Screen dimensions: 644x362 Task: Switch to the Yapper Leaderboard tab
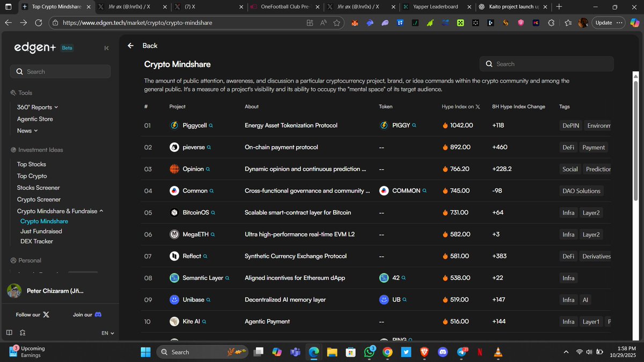point(437,6)
